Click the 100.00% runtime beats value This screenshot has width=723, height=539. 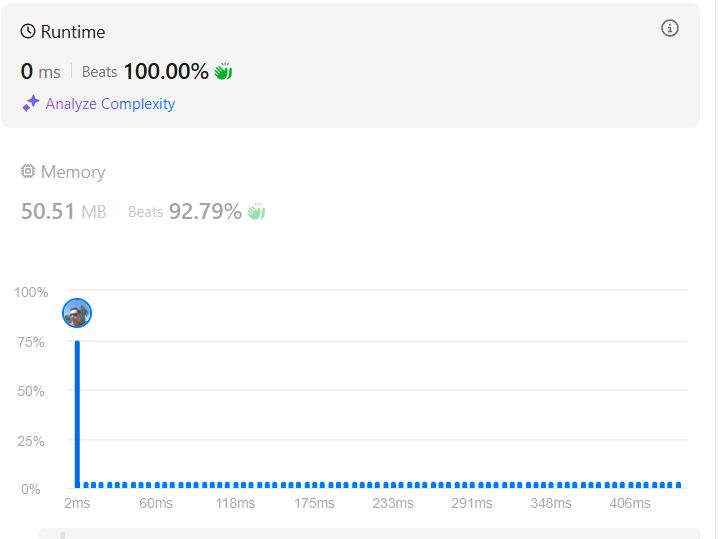(166, 71)
